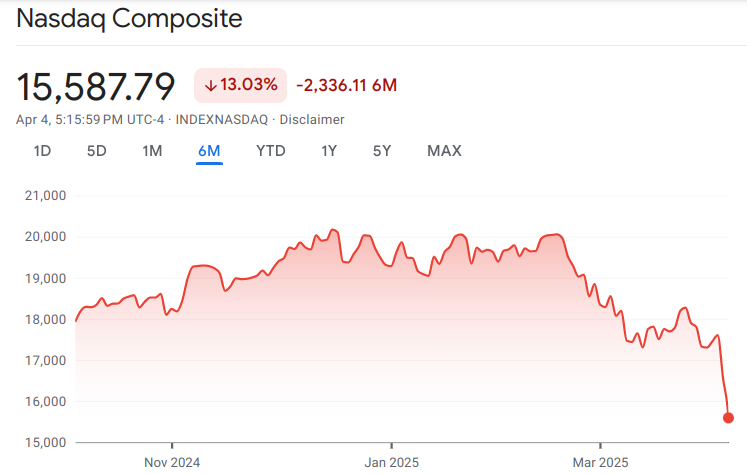
Task: Select the 1D time range tab
Action: click(42, 151)
